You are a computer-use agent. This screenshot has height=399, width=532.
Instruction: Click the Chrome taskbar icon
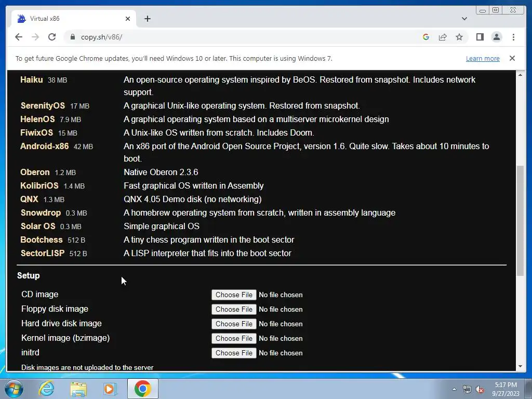click(142, 389)
